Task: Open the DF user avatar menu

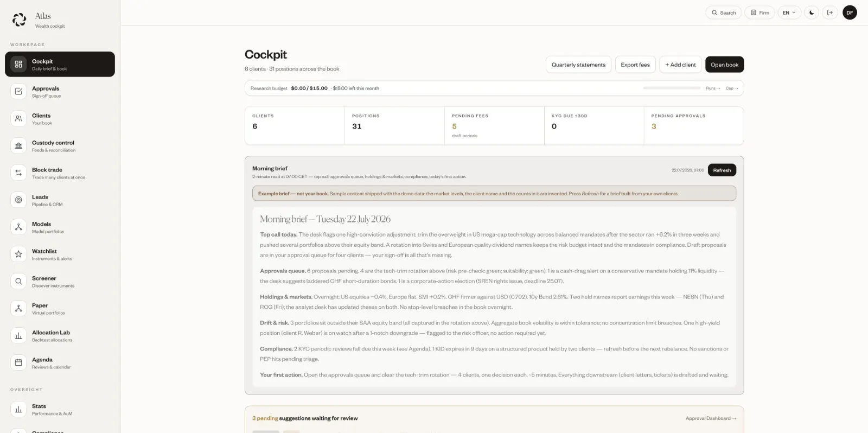Action: click(x=850, y=12)
